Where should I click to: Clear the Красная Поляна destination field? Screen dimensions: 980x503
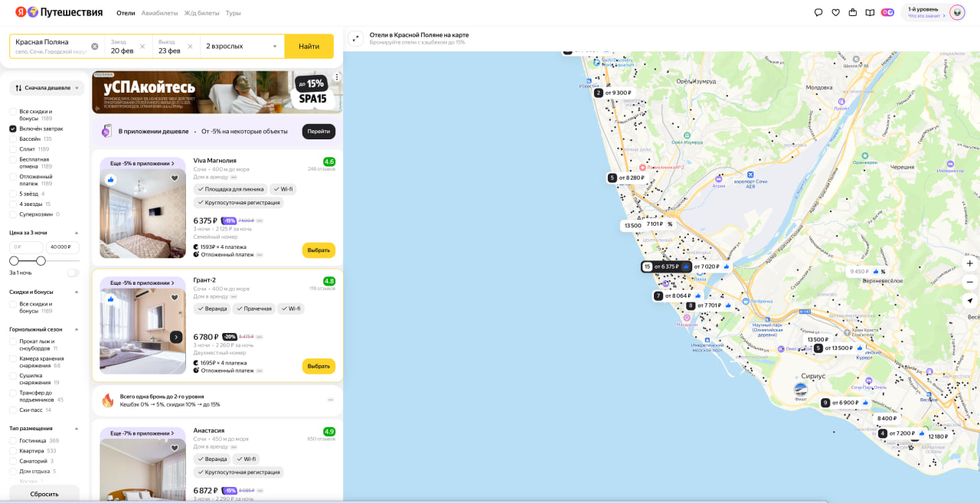pos(95,46)
